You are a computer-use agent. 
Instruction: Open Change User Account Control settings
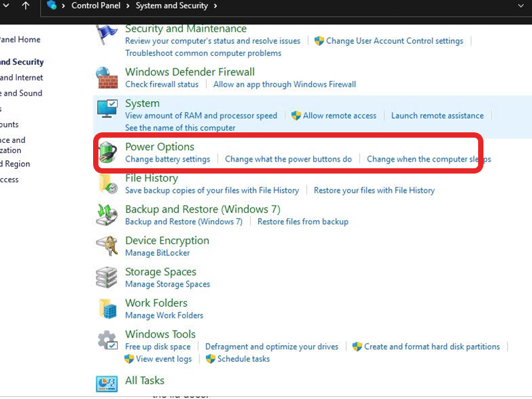coord(394,41)
